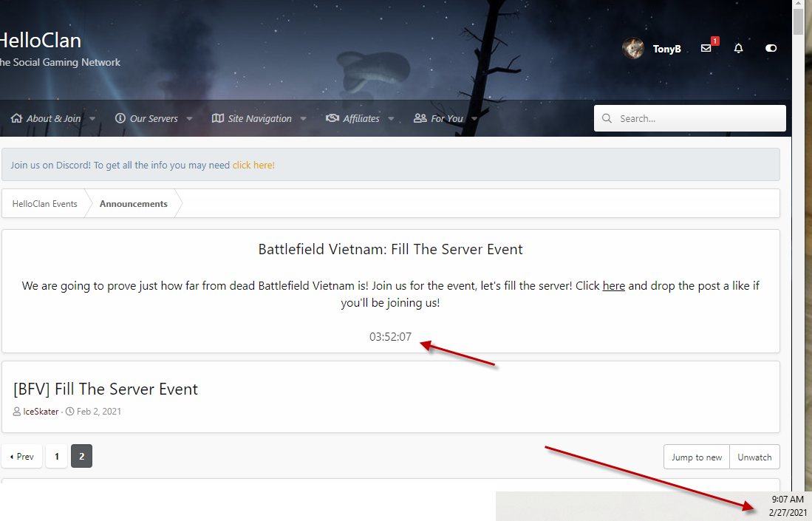Image resolution: width=812 pixels, height=521 pixels.
Task: Click the search magnifier icon
Action: (607, 118)
